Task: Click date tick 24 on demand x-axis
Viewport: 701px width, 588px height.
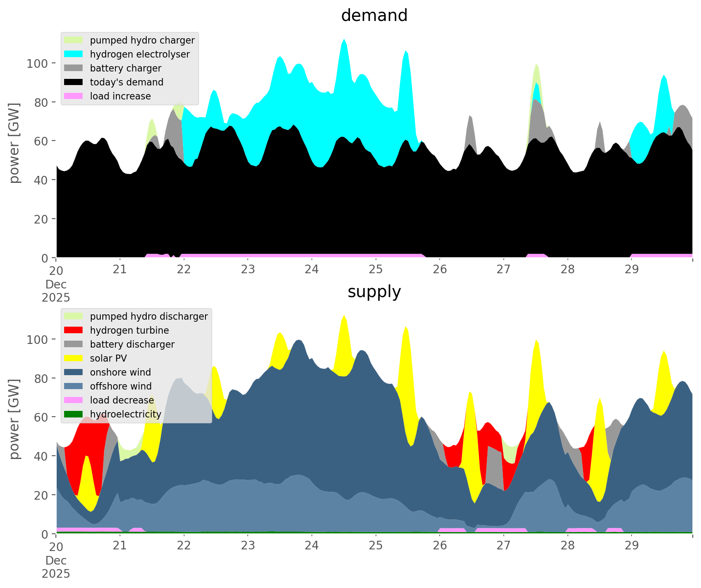Action: 312,270
